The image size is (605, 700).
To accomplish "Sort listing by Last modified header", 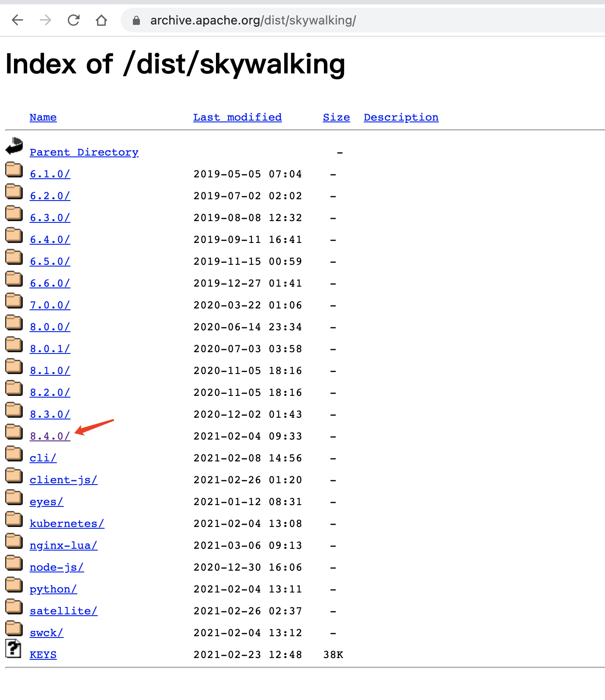I will pyautogui.click(x=237, y=118).
